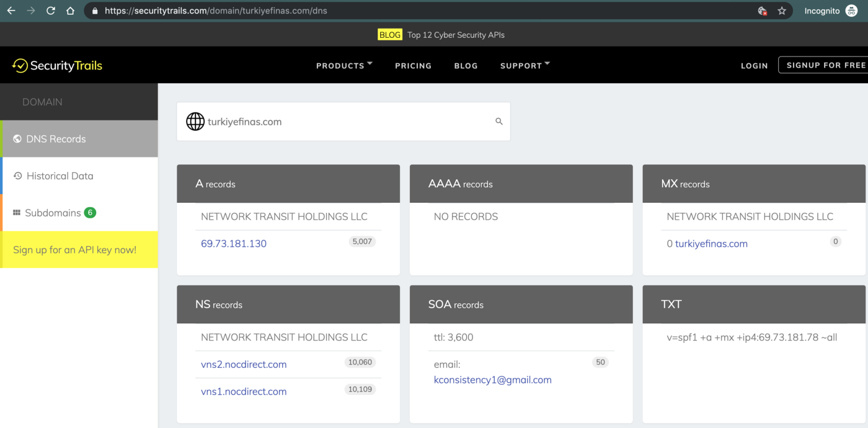Screen dimensions: 868x428
Task: Click the address bar URL
Action: [x=216, y=11]
